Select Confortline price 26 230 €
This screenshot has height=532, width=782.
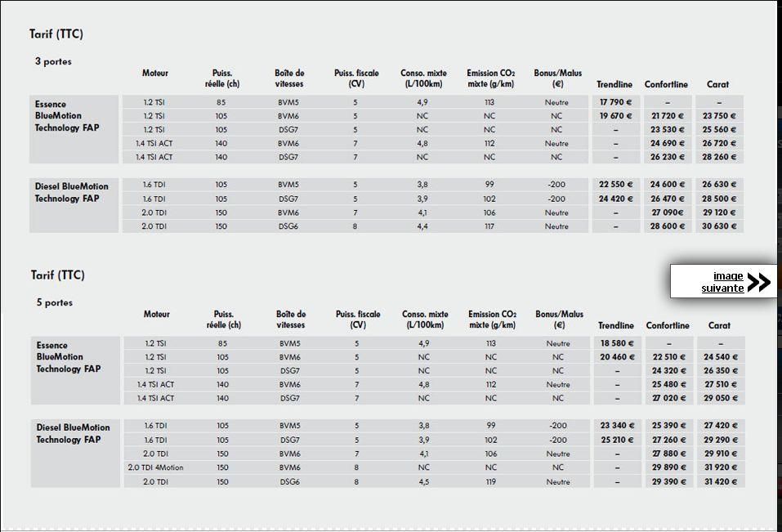668,157
